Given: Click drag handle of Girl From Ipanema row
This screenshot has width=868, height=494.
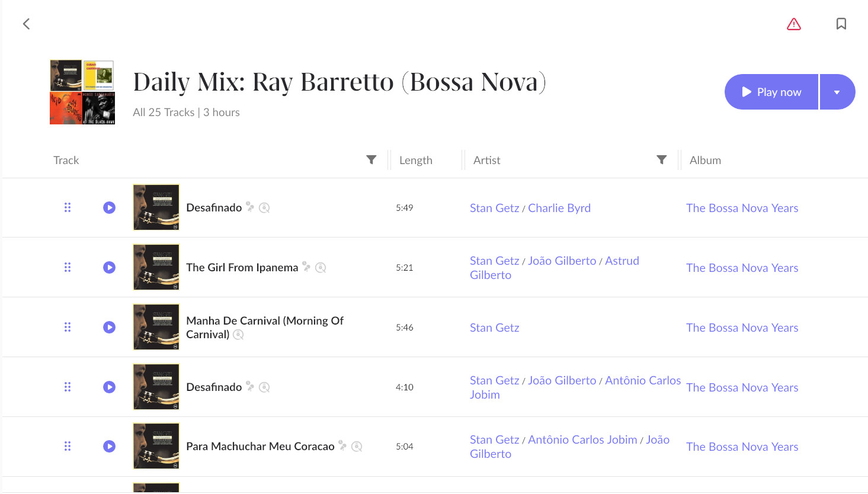Looking at the screenshot, I should tap(68, 267).
